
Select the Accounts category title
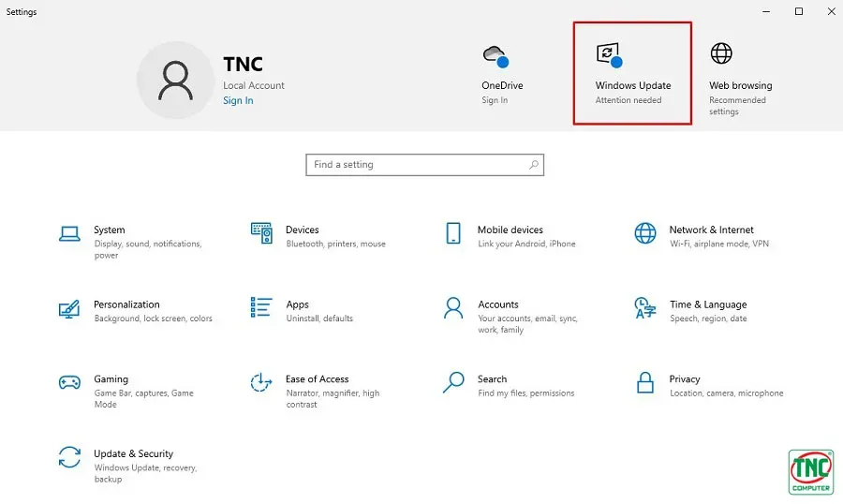(x=498, y=304)
